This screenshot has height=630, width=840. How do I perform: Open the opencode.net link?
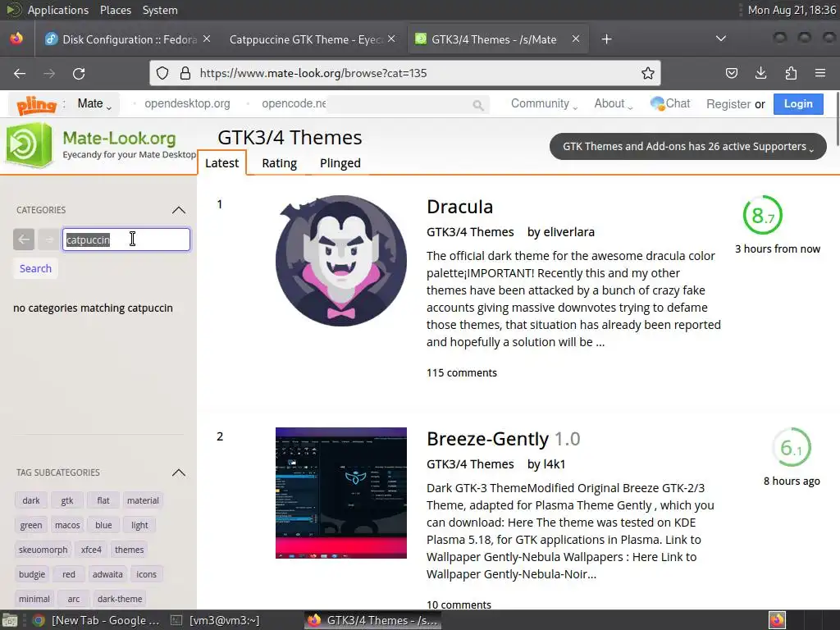coord(294,103)
